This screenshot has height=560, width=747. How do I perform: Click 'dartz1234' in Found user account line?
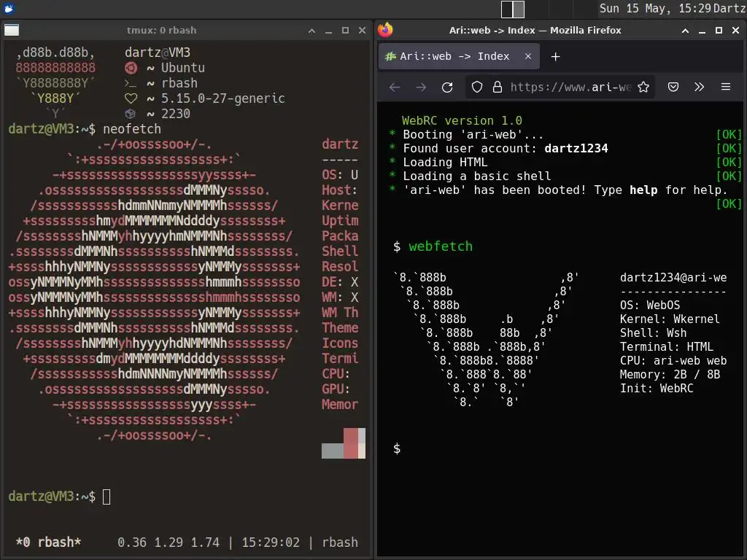pyautogui.click(x=576, y=149)
